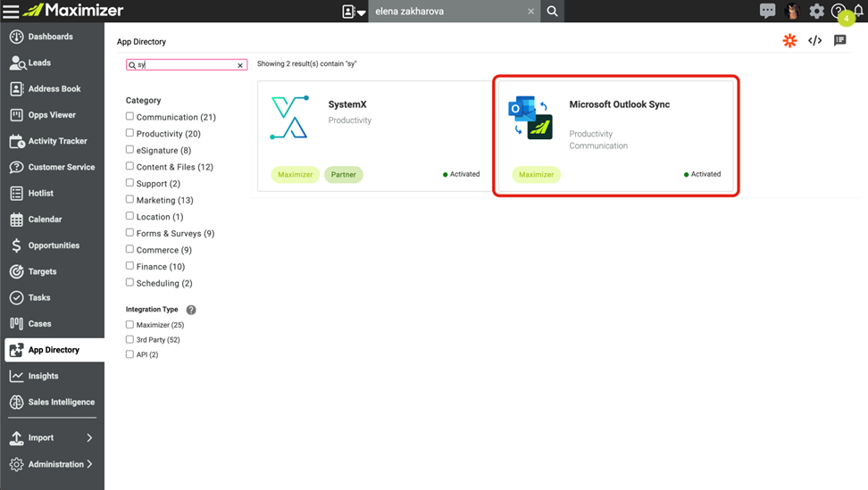Image resolution: width=868 pixels, height=490 pixels.
Task: Check the Location (1) category
Action: (129, 216)
